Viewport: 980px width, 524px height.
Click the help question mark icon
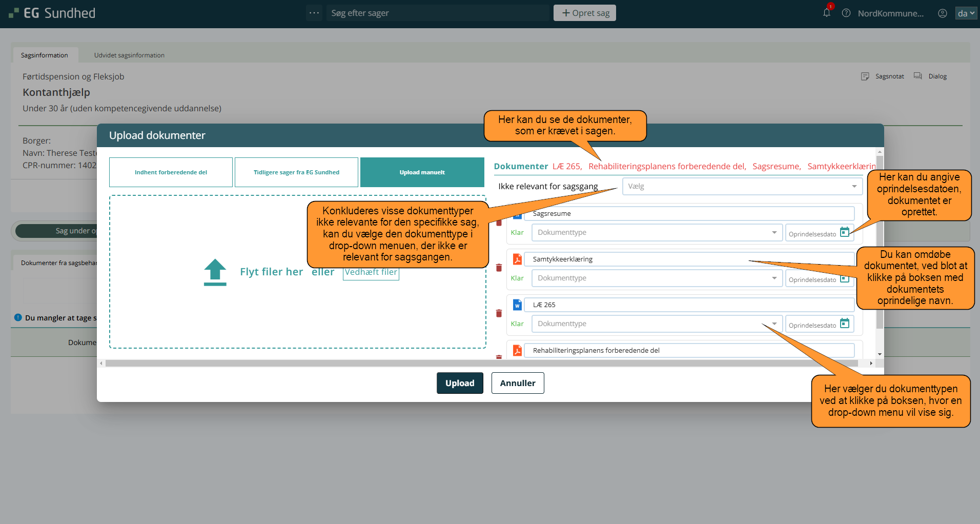point(846,13)
